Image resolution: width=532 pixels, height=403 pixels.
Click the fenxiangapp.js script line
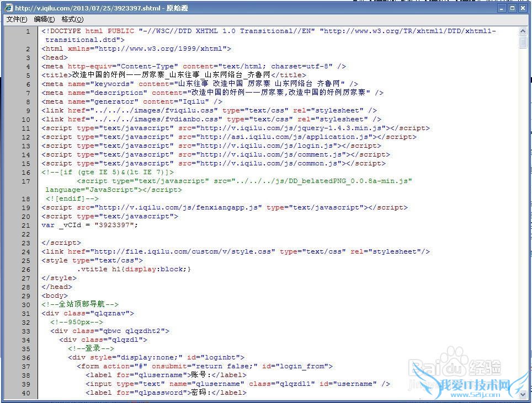[225, 207]
